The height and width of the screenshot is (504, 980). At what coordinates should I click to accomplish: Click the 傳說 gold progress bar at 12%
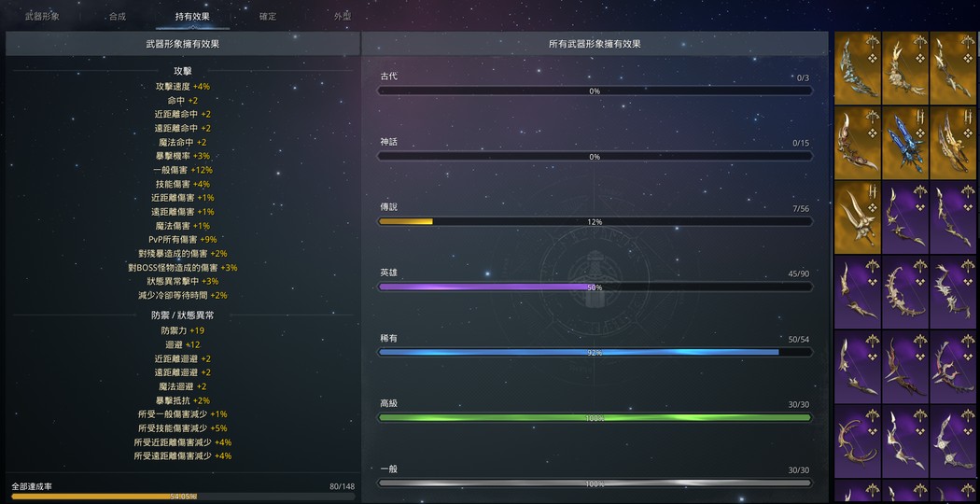click(x=595, y=221)
